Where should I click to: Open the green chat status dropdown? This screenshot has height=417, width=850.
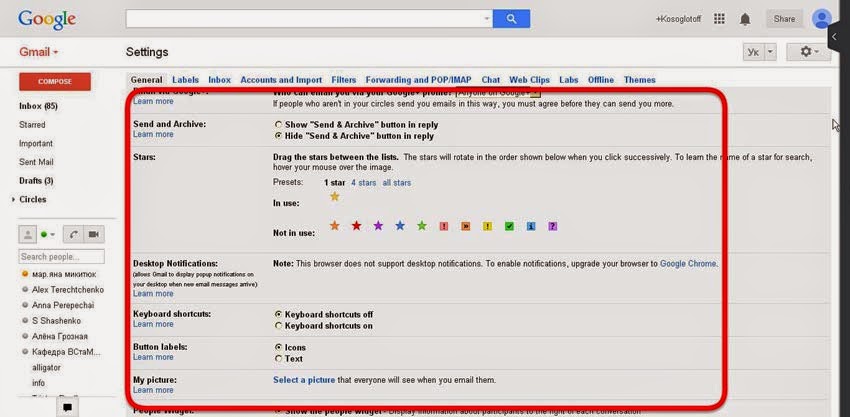pyautogui.click(x=48, y=234)
